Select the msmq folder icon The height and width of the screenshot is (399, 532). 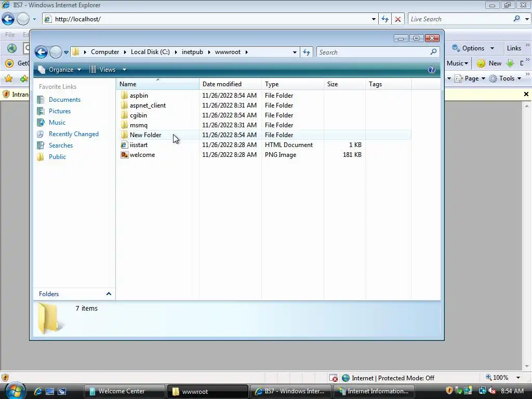point(124,125)
